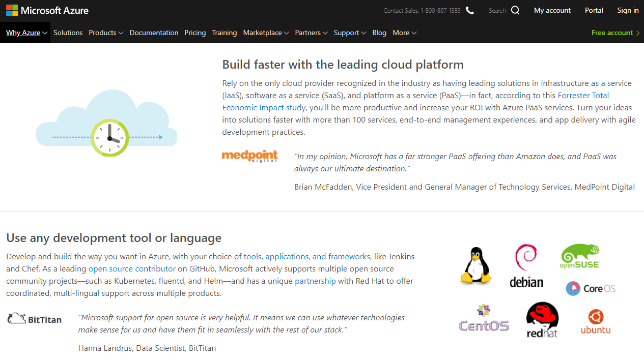Click Sign in
The image size is (644, 363).
point(628,10)
